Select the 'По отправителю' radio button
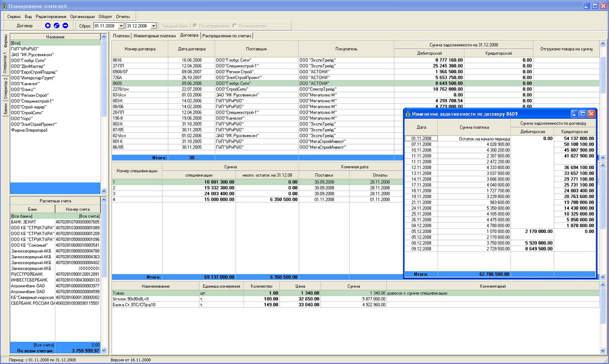The image size is (609, 364). tap(195, 25)
